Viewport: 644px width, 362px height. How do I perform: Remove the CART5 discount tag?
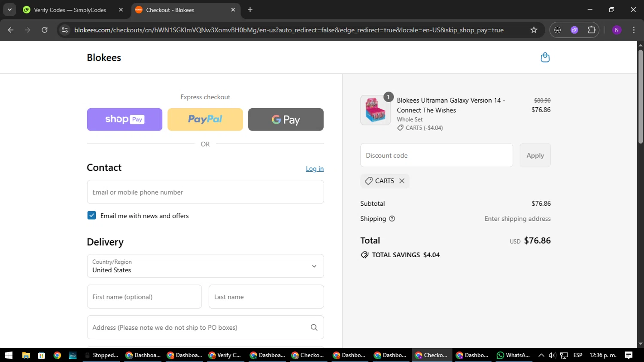[x=402, y=181]
